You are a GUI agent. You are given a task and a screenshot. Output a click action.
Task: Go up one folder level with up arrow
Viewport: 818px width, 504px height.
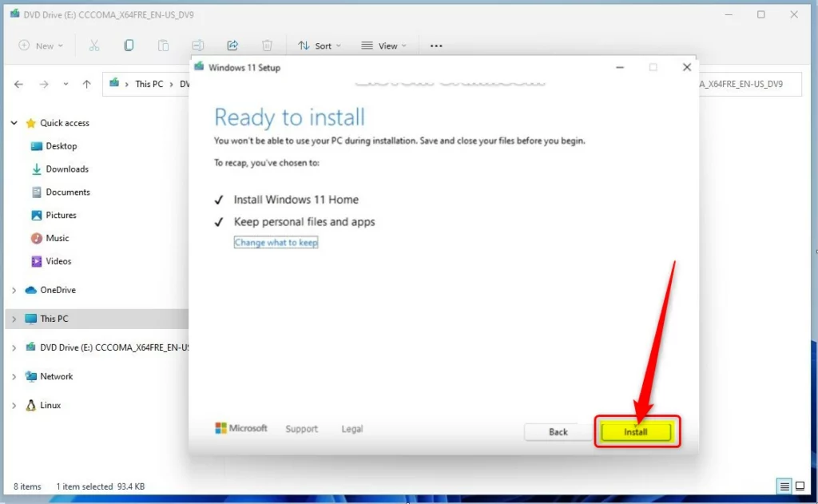(86, 84)
